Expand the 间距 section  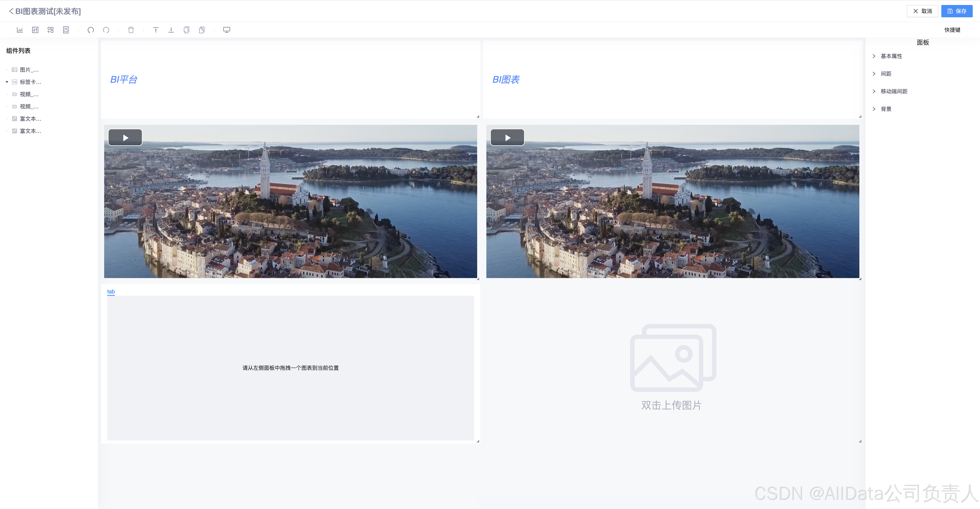(886, 73)
